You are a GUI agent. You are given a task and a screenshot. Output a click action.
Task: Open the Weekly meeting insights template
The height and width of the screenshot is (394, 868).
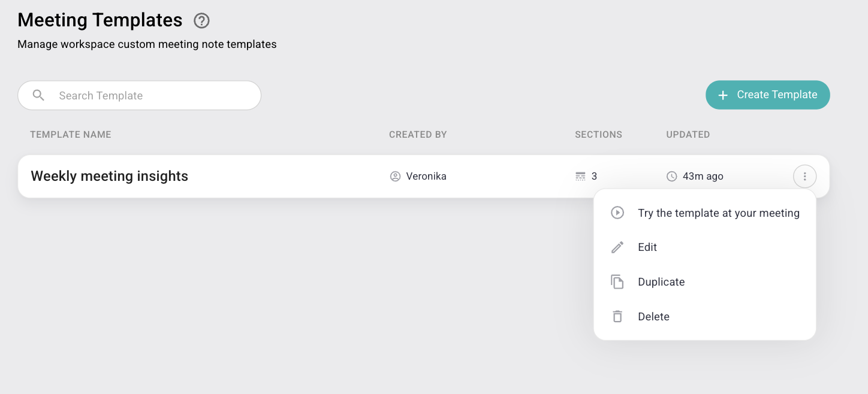110,176
